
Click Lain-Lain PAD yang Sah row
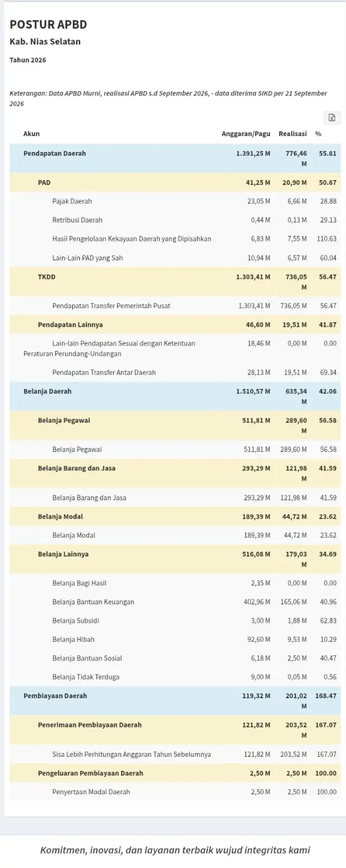(175, 258)
